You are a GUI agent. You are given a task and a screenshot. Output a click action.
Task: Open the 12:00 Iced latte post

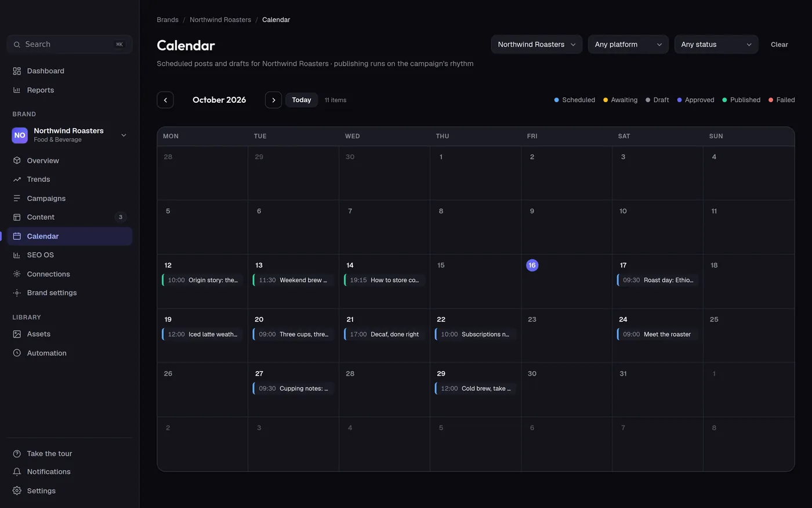[202, 334]
